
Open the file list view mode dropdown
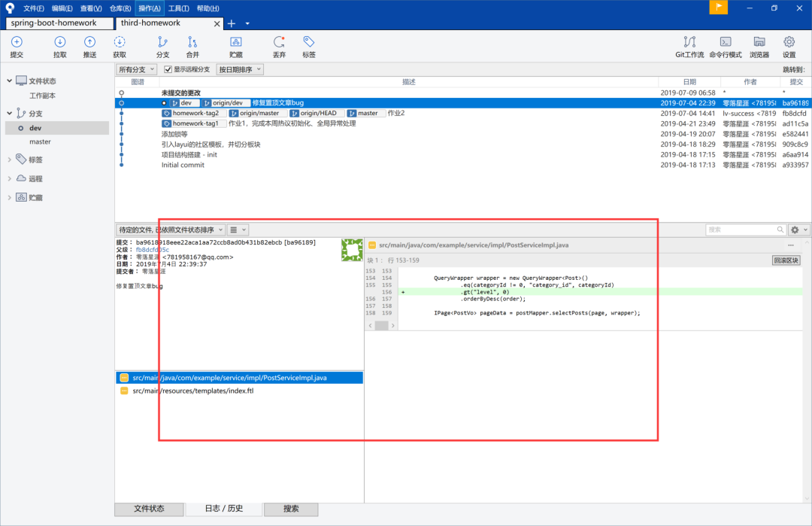pos(238,230)
